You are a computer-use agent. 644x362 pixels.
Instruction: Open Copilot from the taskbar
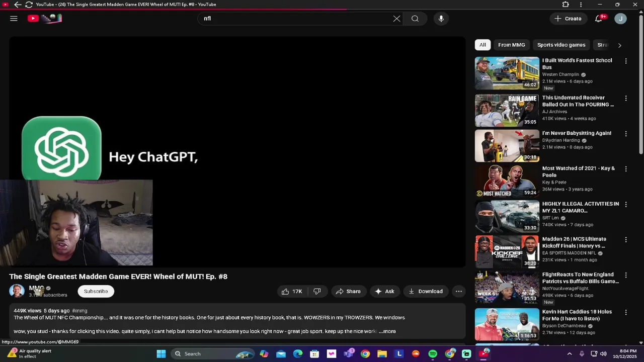click(x=264, y=354)
